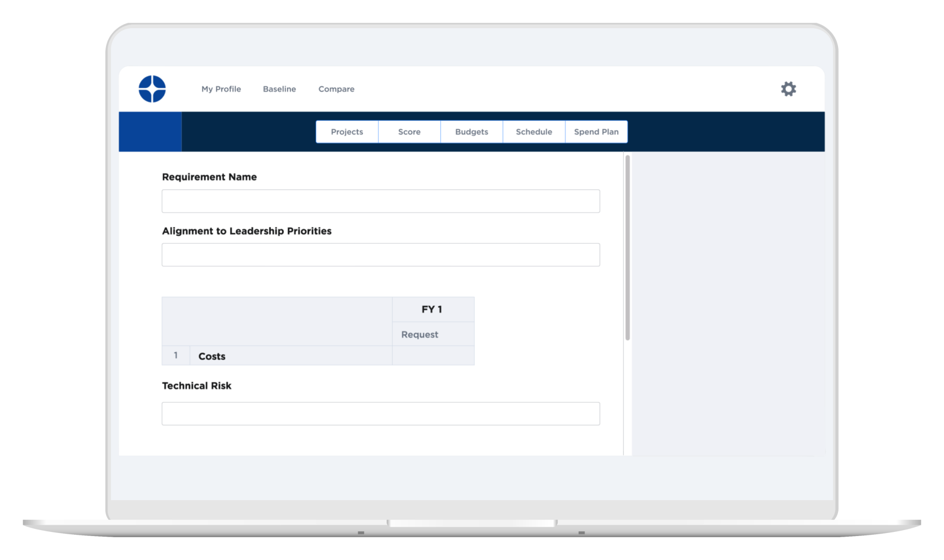Click into the Technical Risk field
Viewport: 944px width, 560px height.
[x=380, y=413]
